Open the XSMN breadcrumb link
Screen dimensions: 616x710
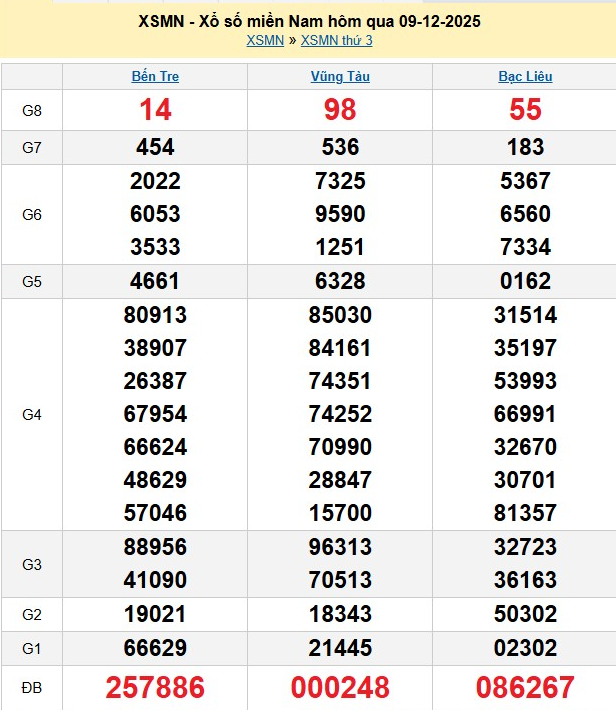[265, 40]
